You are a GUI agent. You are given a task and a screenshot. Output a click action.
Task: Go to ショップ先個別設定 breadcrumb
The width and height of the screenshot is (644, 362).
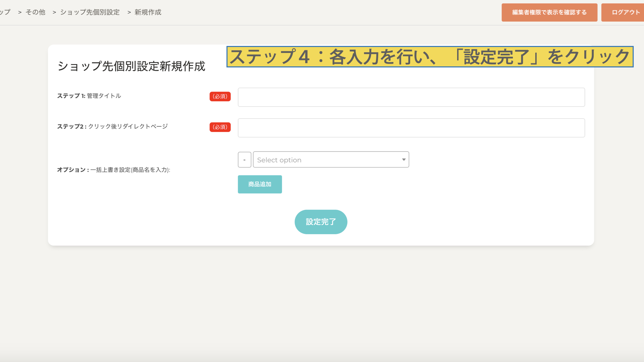[x=90, y=12]
